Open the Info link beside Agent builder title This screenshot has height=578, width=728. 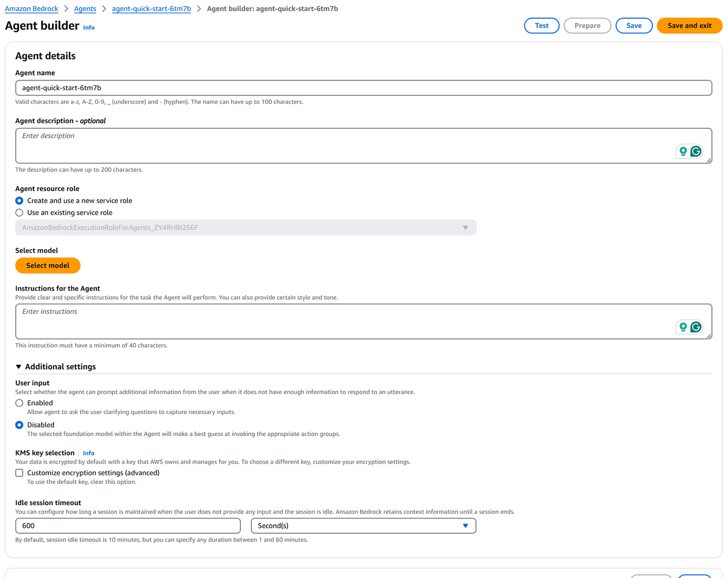89,28
